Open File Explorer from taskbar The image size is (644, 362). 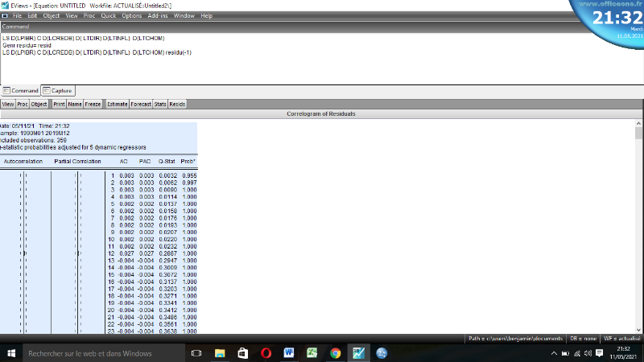point(220,353)
